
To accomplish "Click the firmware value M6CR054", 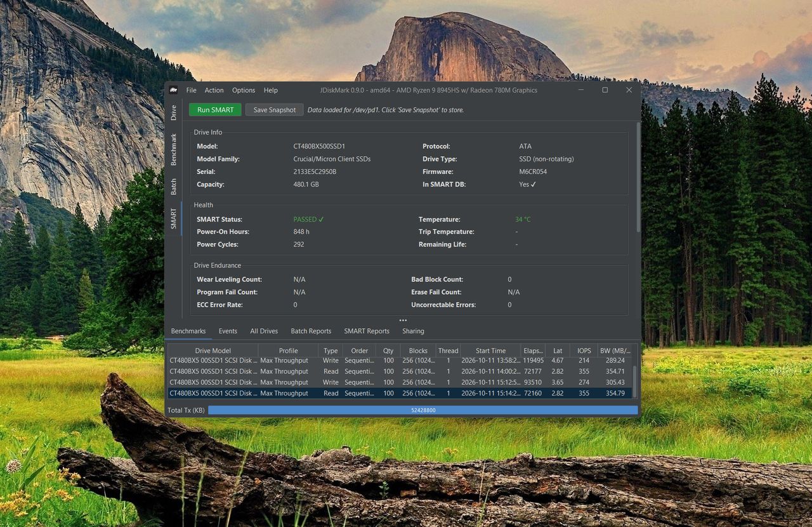I will [x=533, y=171].
